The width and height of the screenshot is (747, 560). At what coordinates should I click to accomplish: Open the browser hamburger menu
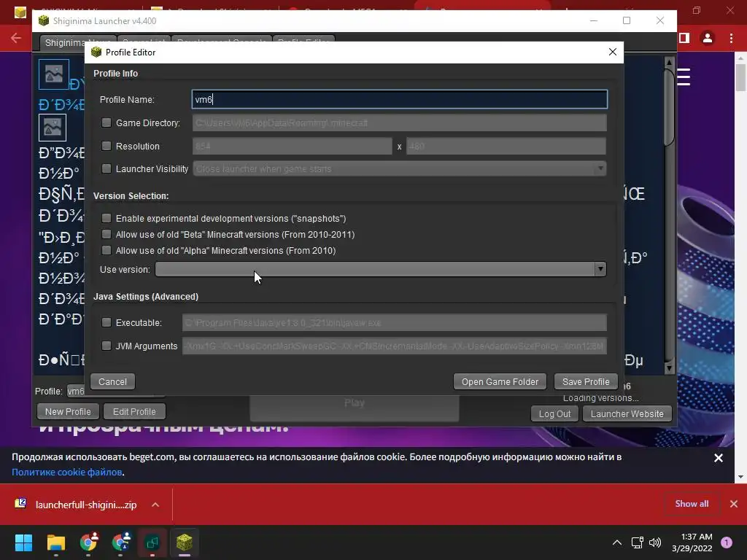pos(684,77)
